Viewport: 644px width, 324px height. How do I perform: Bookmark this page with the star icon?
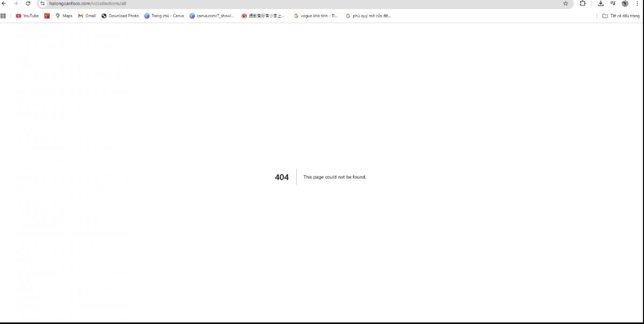pos(566,3)
